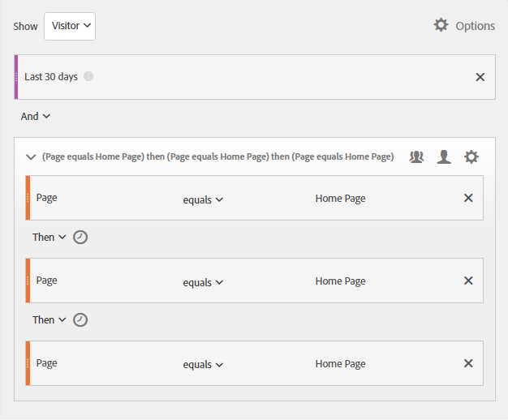Open the And operator dropdown
The width and height of the screenshot is (508, 420).
click(x=36, y=117)
